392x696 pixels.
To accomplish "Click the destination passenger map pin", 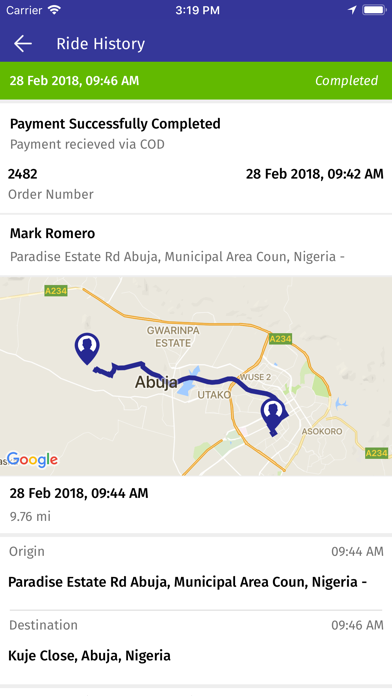I will [273, 415].
